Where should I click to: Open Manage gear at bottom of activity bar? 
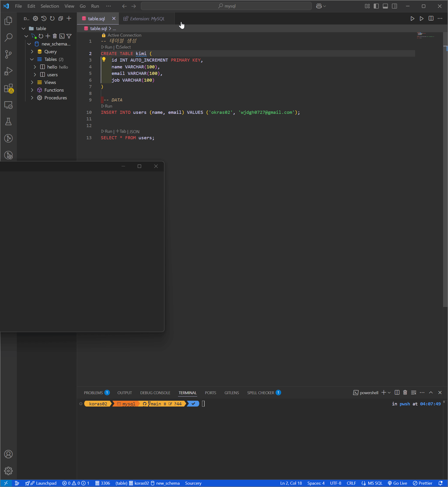point(8,471)
